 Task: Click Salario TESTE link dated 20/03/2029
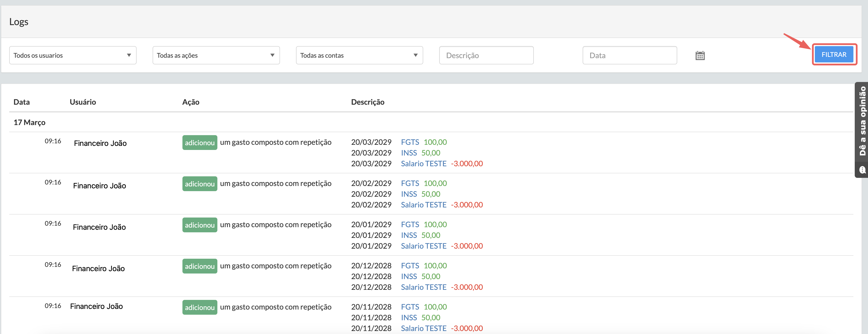pos(423,164)
